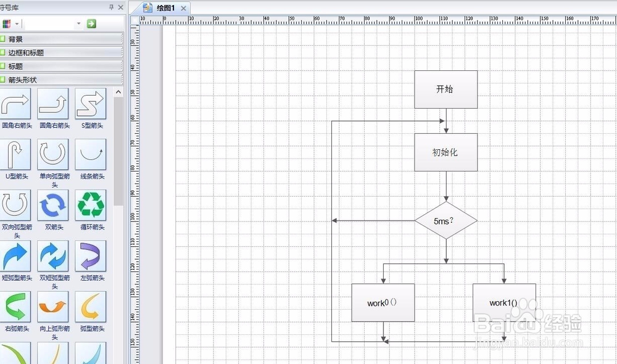Expand the 边框和标题 library category
The width and height of the screenshot is (617, 364).
coord(61,52)
